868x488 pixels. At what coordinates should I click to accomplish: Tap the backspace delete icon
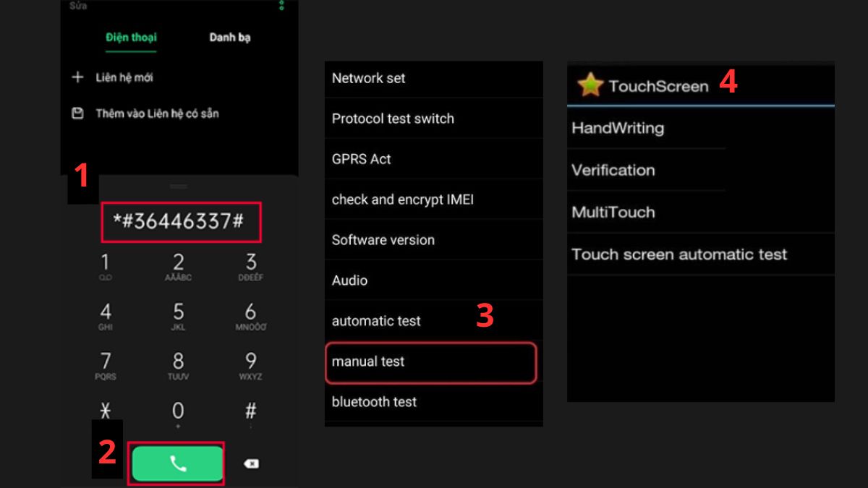pos(250,465)
